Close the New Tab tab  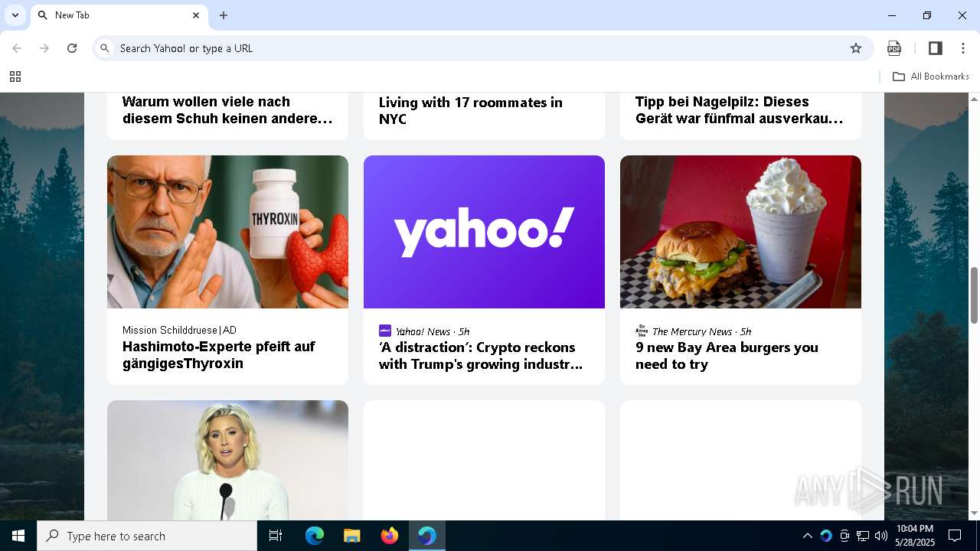(196, 15)
